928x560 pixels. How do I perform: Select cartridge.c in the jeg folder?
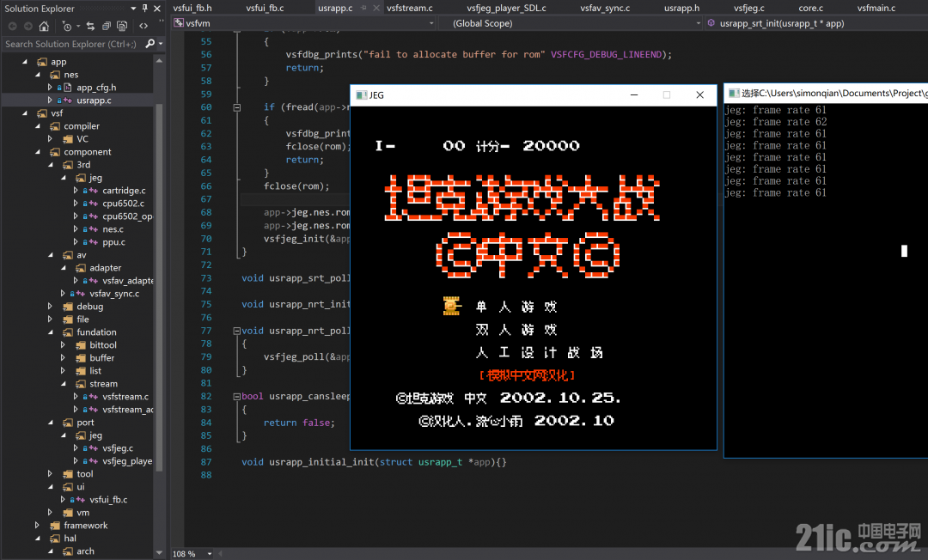(x=124, y=191)
